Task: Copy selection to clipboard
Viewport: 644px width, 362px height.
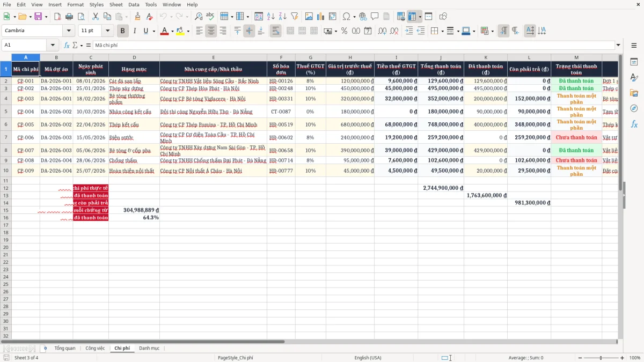Action: 107,17
